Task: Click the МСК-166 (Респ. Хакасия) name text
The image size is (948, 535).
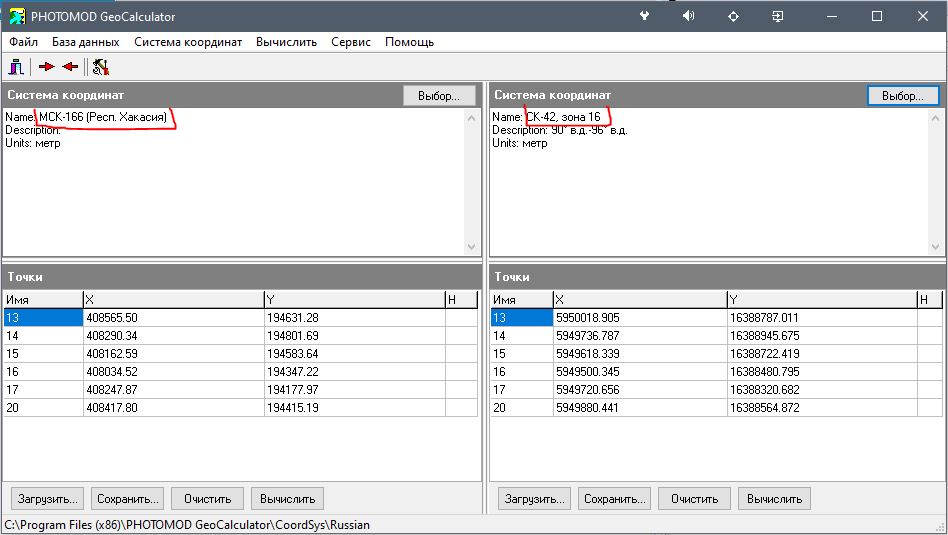Action: (x=103, y=117)
